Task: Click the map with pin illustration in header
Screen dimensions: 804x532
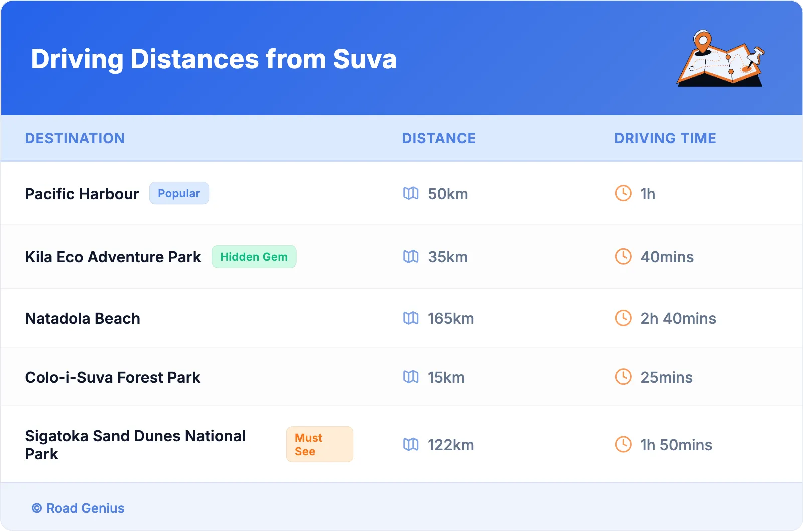Action: pos(721,58)
